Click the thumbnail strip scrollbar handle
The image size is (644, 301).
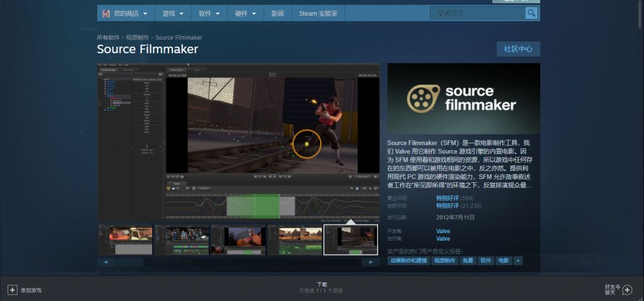[x=130, y=262]
